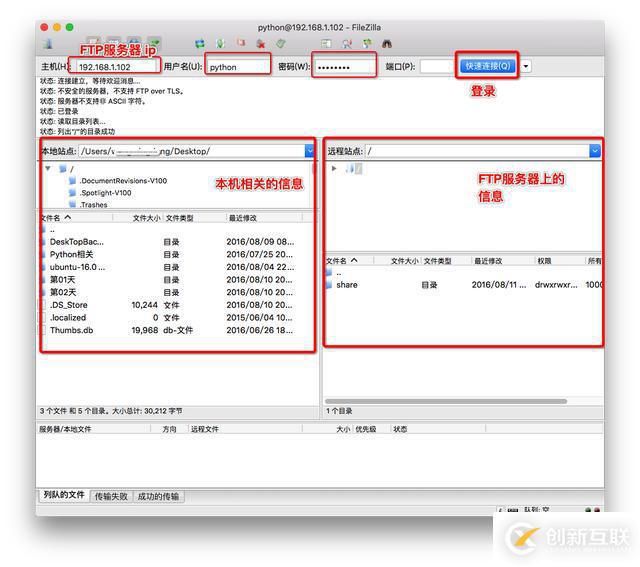Click the 快速连接(Q) button
640x567 pixels.
488,66
